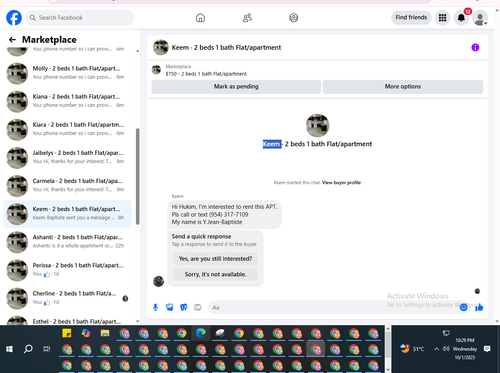Attach a photo using the image icon
500x373 pixels.
170,307
